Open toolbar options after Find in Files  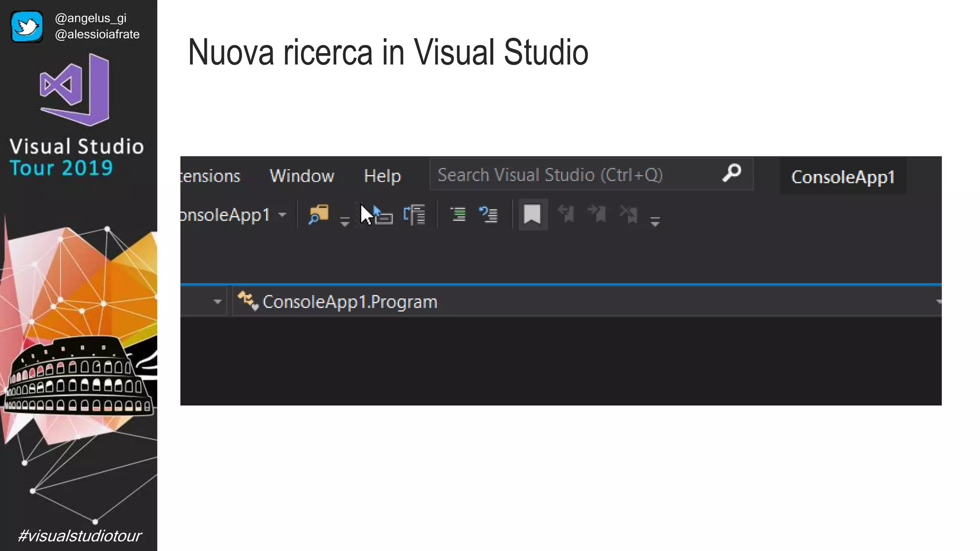[345, 221]
